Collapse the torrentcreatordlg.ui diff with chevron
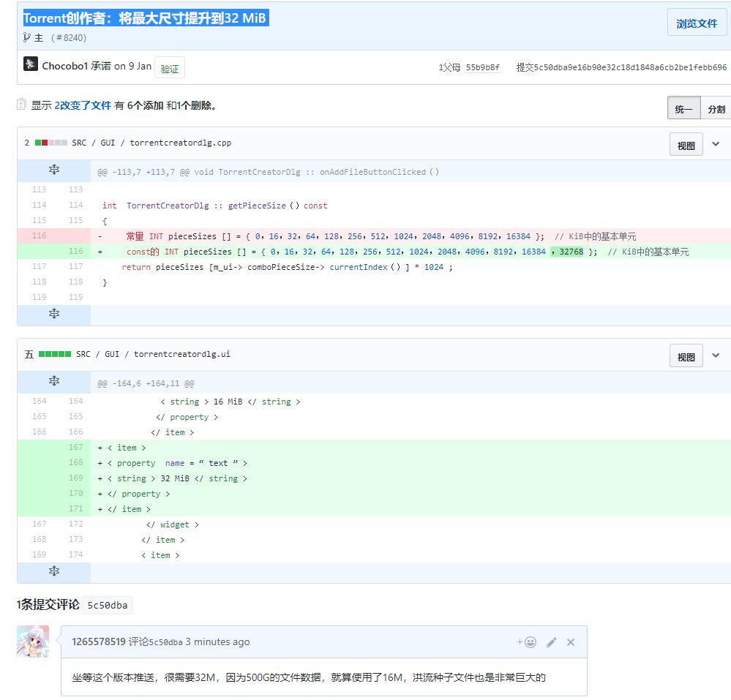Image resolution: width=731 pixels, height=700 pixels. pyautogui.click(x=716, y=355)
